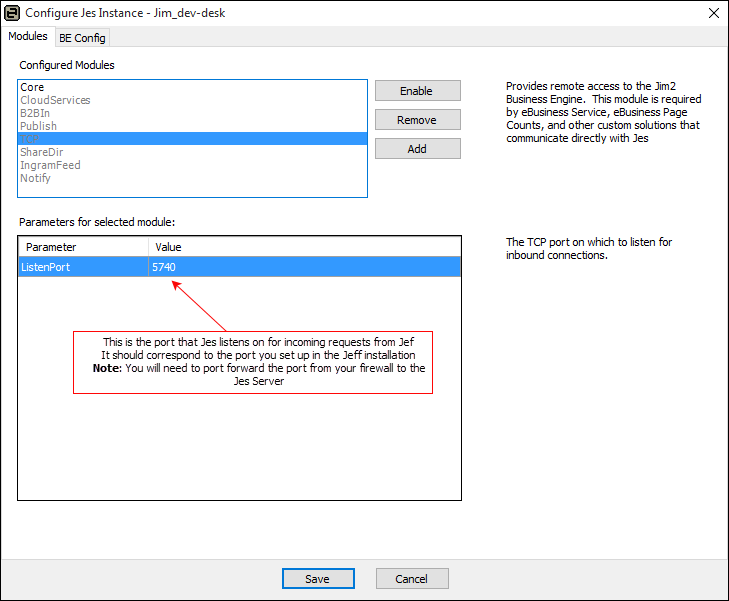Select the Publish module

pyautogui.click(x=192, y=126)
